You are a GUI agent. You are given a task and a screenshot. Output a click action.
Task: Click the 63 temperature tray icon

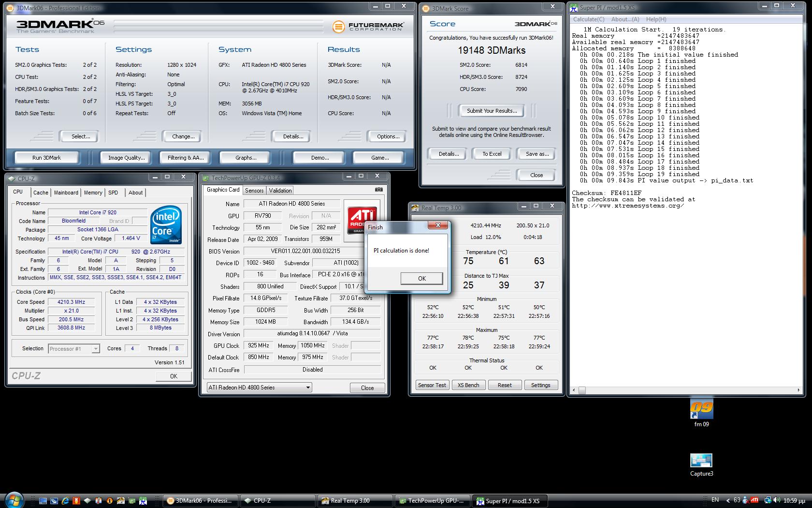click(x=737, y=500)
